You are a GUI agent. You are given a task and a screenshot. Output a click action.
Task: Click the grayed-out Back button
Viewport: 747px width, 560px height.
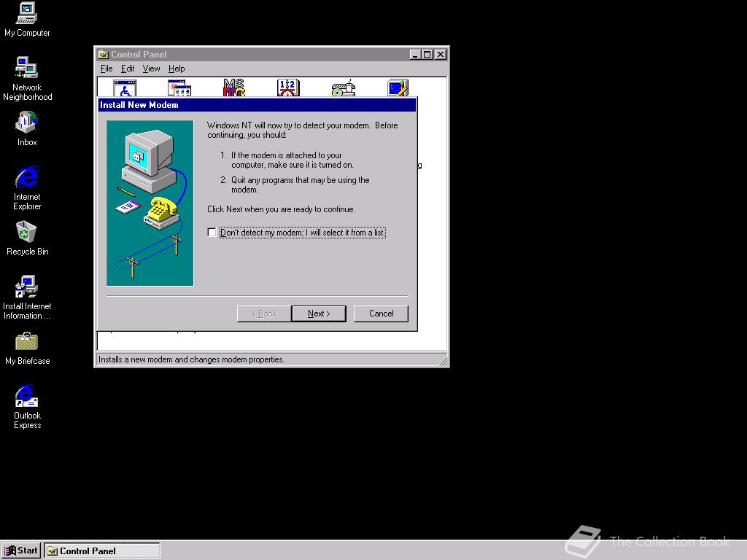264,314
